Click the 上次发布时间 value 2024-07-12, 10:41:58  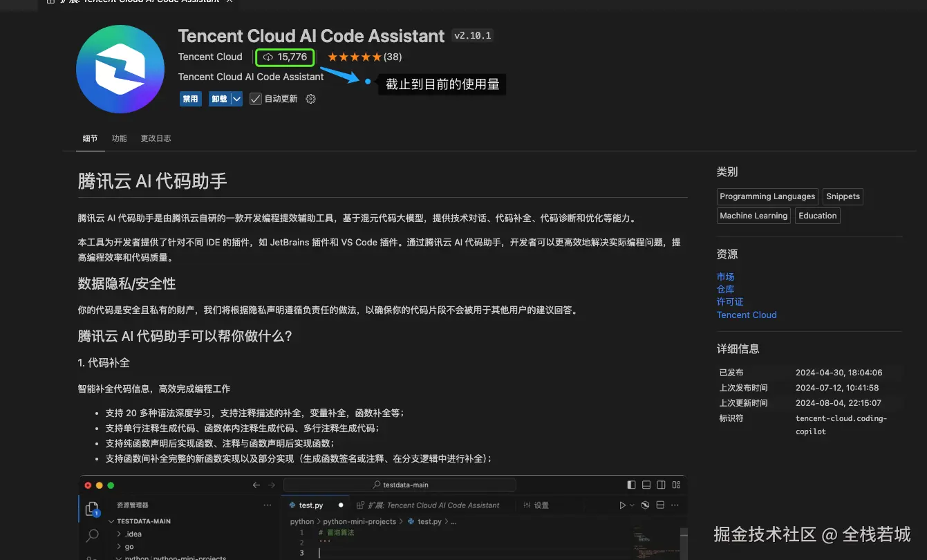point(837,388)
